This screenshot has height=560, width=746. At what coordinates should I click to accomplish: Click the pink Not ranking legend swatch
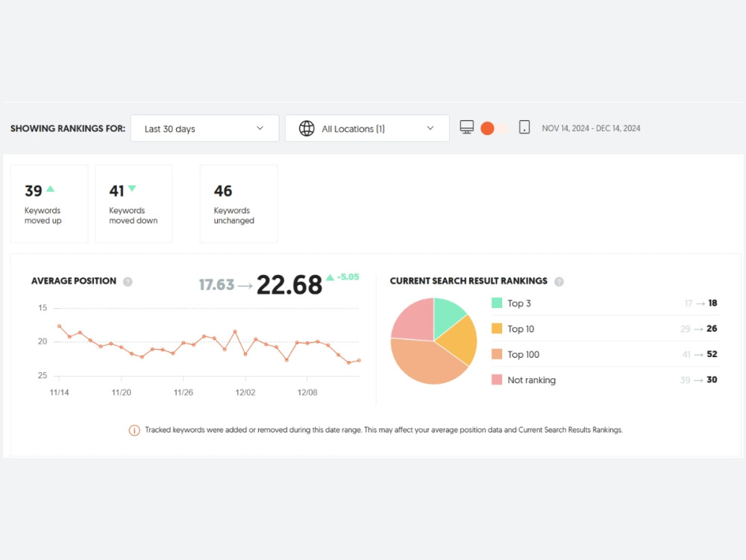point(497,380)
